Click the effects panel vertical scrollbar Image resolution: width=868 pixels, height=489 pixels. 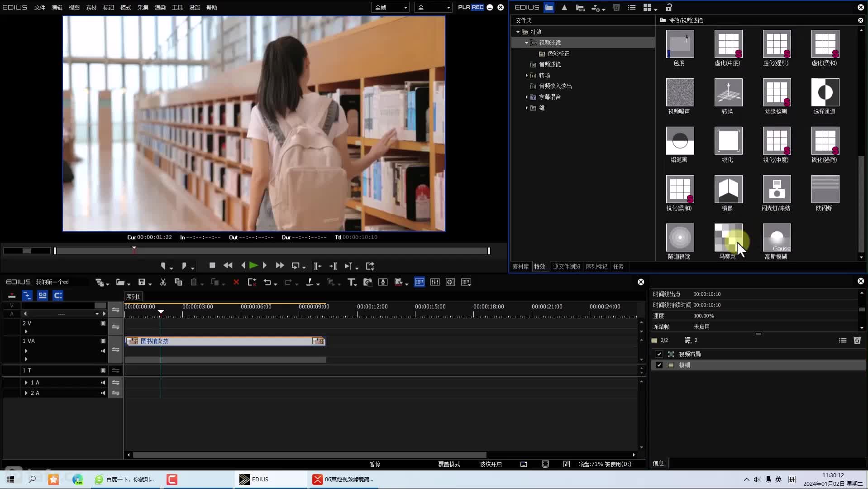[861, 204]
